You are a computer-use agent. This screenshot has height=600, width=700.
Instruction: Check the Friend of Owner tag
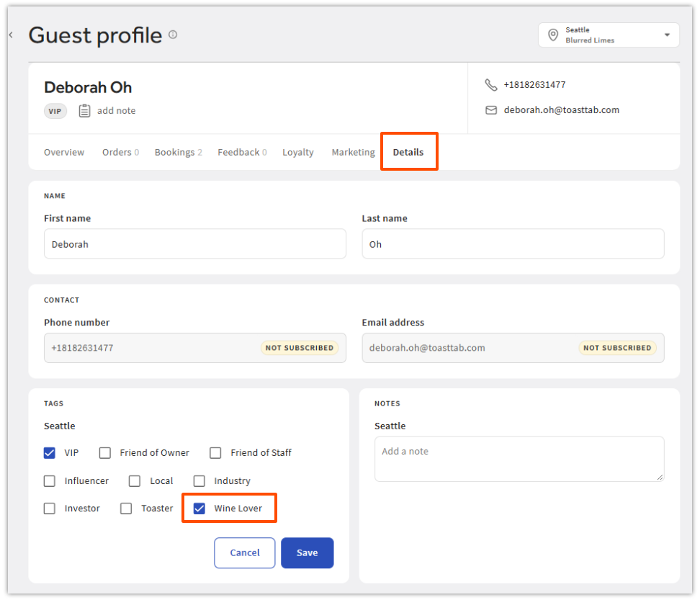click(x=105, y=453)
